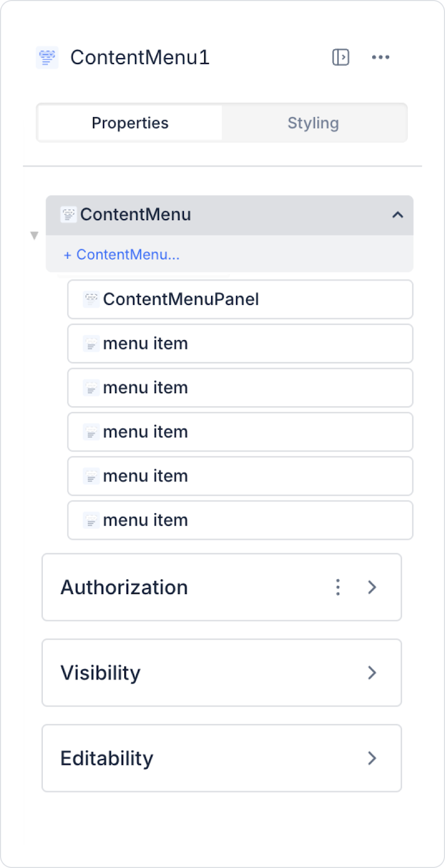Select the ContentMenuPanel tree item
445x868 pixels.
pos(240,299)
